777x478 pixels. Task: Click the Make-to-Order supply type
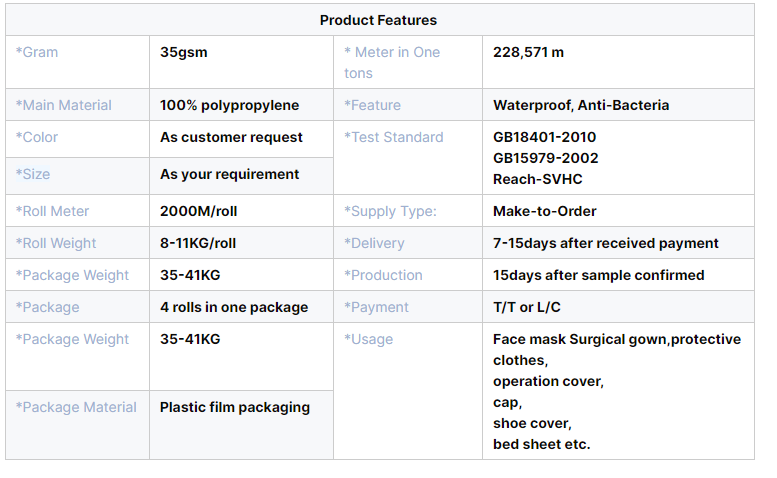point(546,211)
